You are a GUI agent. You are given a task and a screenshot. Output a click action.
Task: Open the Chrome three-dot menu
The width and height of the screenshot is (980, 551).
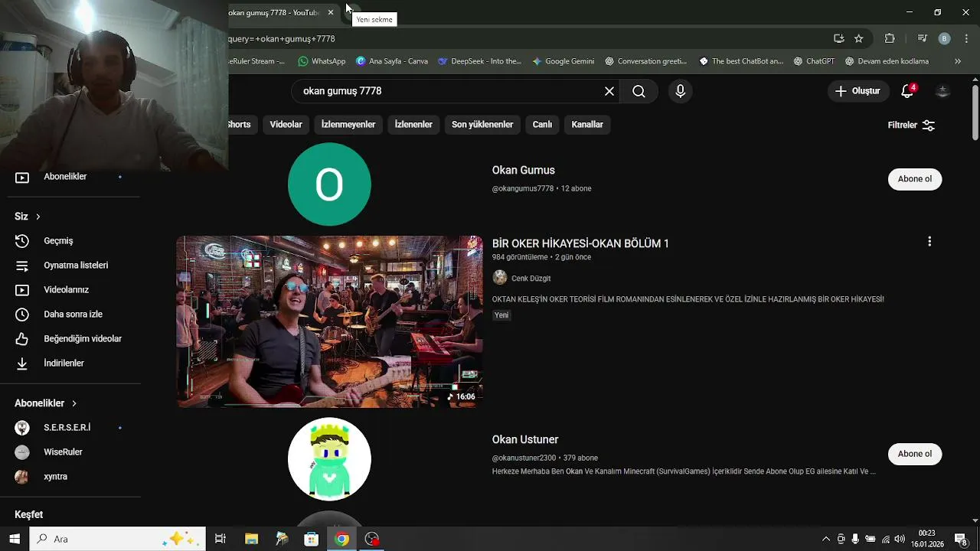coord(967,38)
